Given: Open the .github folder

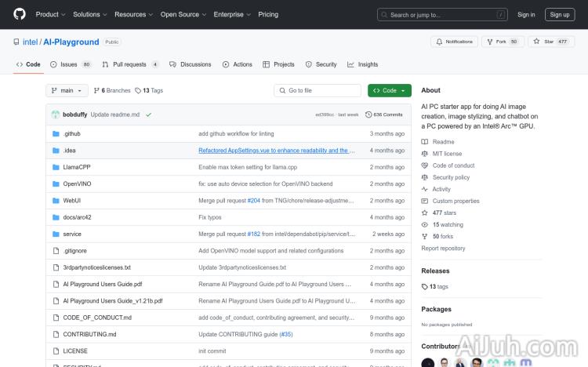Looking at the screenshot, I should click(71, 133).
